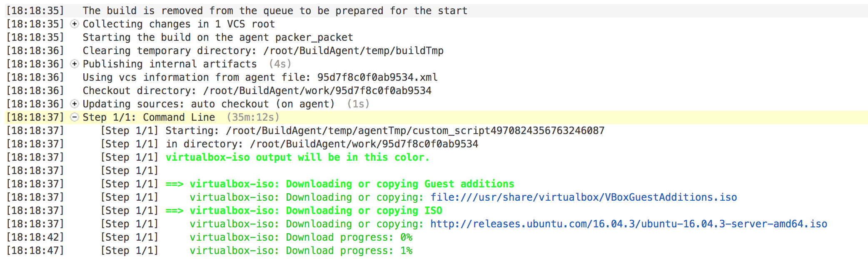
Task: Click the build removed from queue message
Action: pos(275,11)
